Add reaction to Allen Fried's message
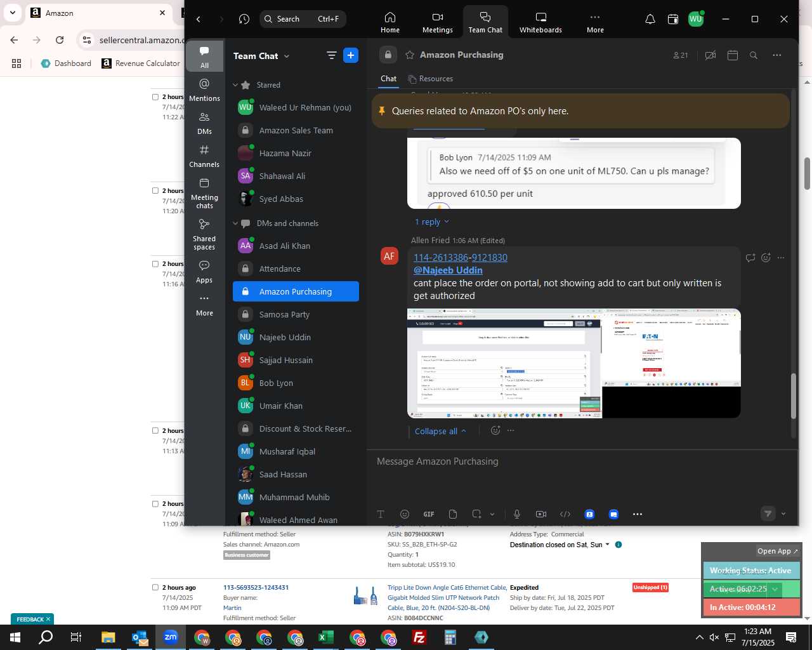The image size is (812, 650). tap(766, 258)
